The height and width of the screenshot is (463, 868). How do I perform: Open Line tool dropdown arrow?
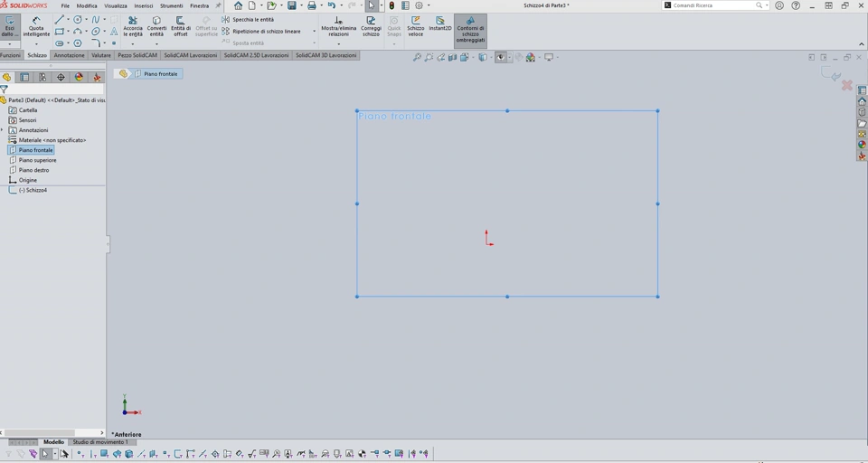(x=68, y=19)
